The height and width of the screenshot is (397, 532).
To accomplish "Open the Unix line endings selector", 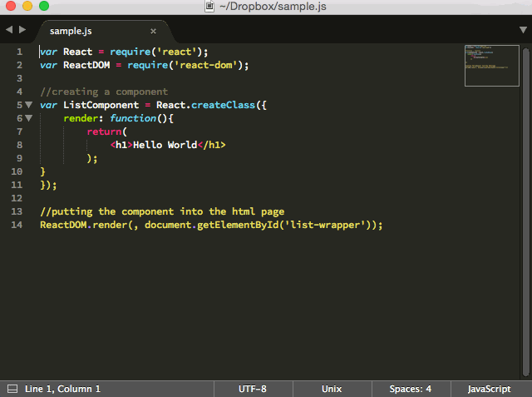I will (332, 389).
